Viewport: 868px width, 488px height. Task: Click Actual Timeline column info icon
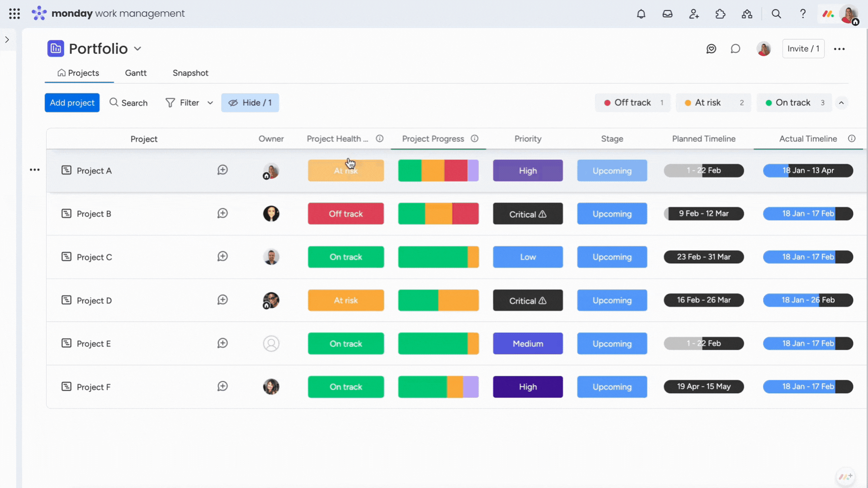852,139
